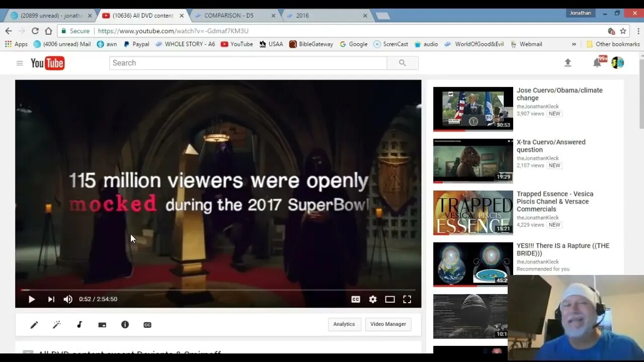Open the 'YES!!! There IS a Rapture' title

tap(562, 249)
